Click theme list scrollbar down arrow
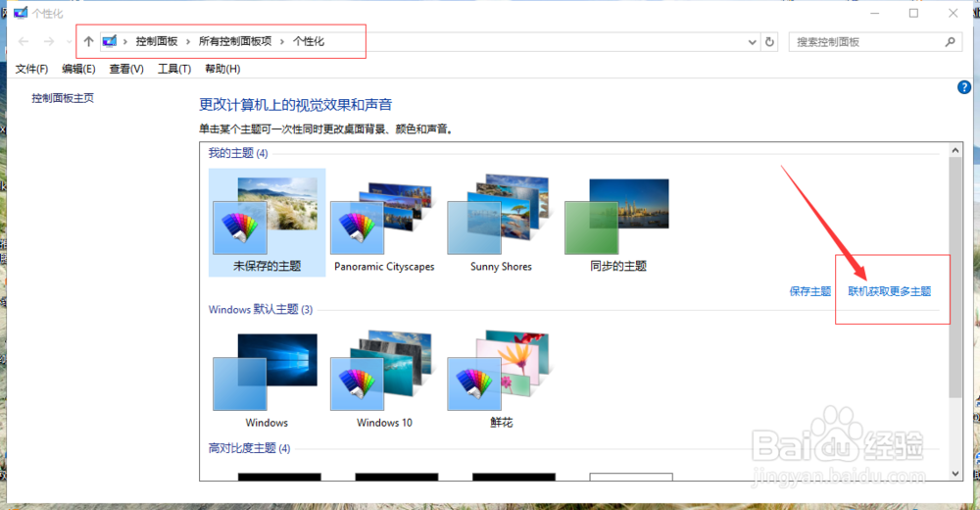The width and height of the screenshot is (980, 510). click(955, 474)
